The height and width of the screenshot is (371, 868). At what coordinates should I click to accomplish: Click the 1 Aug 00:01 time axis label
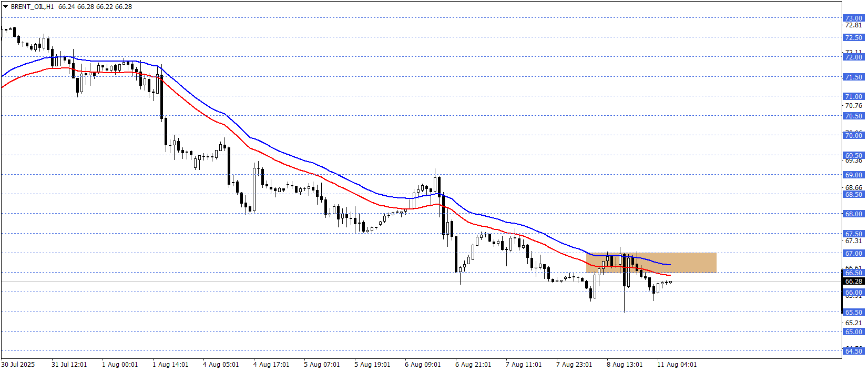[120, 364]
